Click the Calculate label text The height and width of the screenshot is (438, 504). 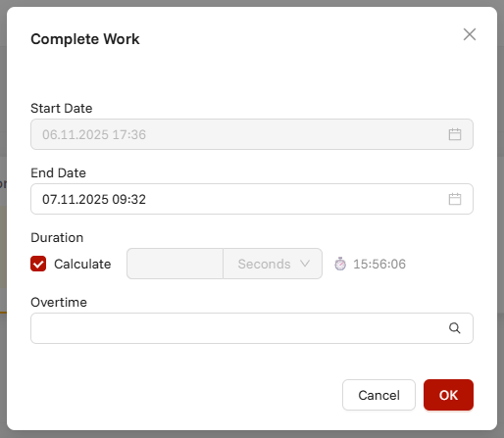[x=82, y=264]
